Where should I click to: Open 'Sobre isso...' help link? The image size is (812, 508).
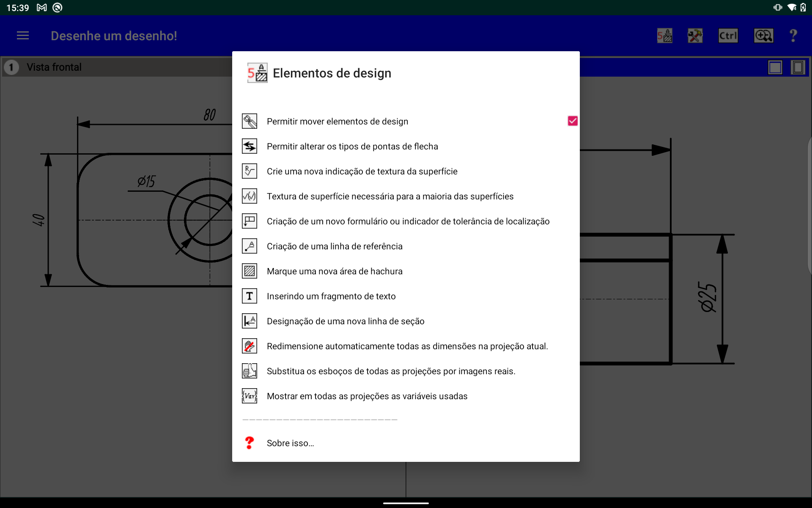(x=290, y=443)
